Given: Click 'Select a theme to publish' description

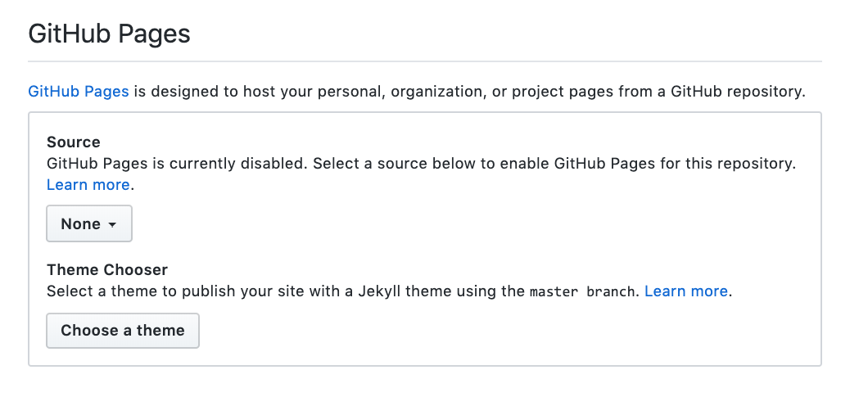Looking at the screenshot, I should tap(389, 291).
